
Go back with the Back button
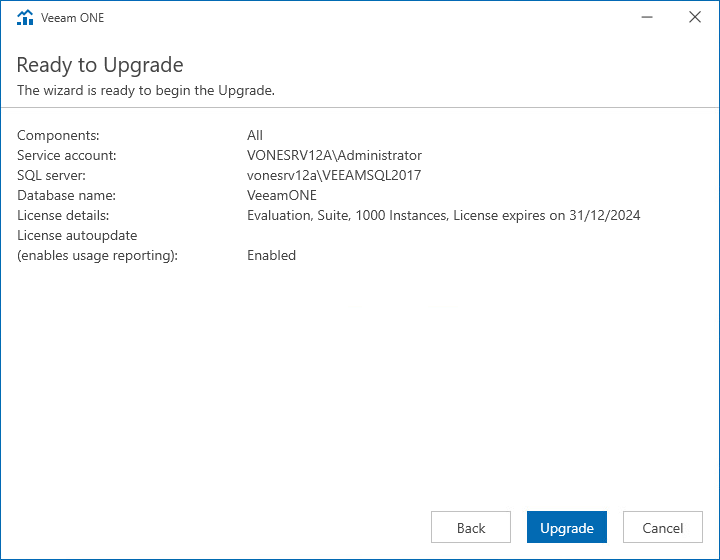(471, 527)
